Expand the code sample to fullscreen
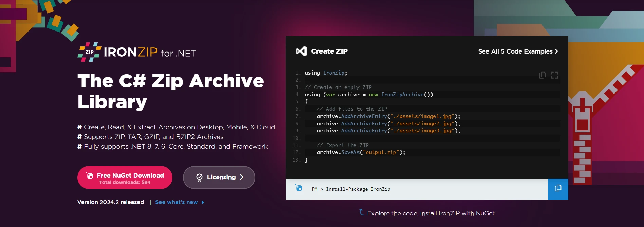 pyautogui.click(x=554, y=75)
